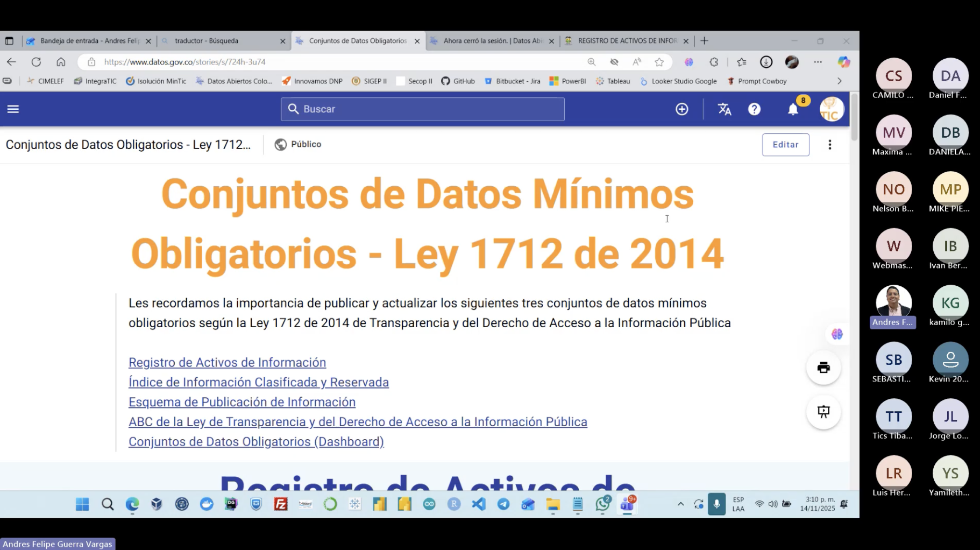Start presentation mode icon
The image size is (980, 550).
[x=823, y=412]
